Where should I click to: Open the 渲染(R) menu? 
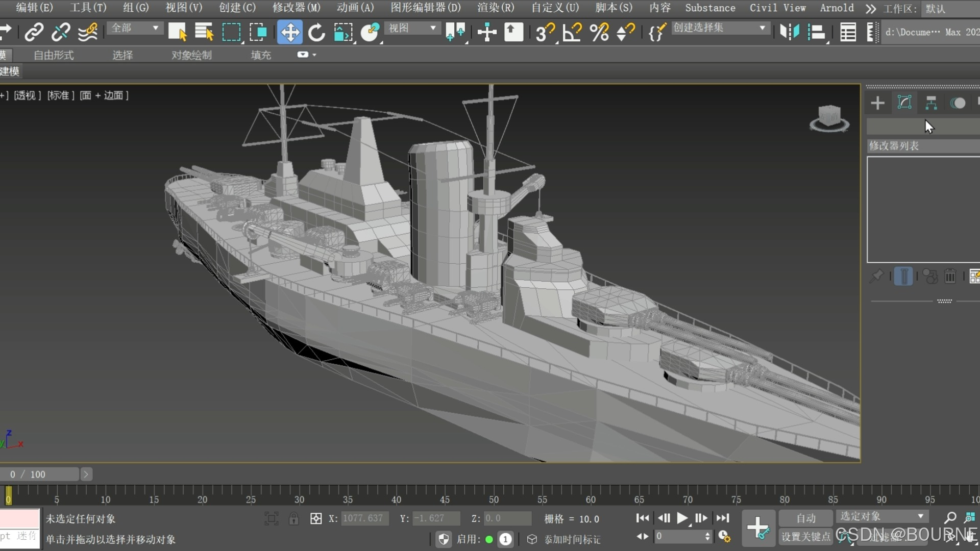point(496,8)
